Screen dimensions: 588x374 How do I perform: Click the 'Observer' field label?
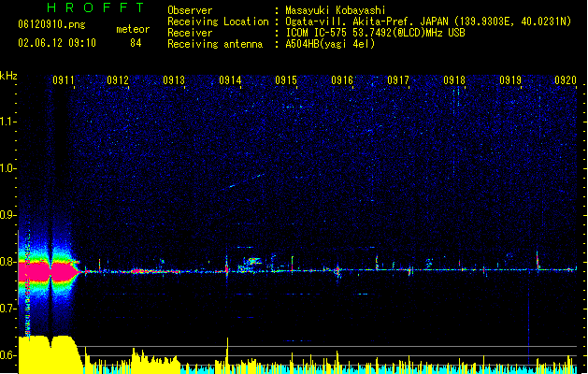click(x=190, y=10)
